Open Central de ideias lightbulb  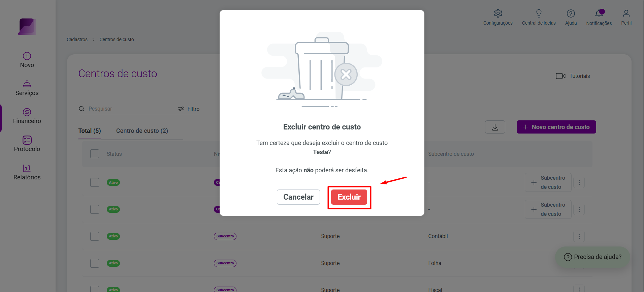[539, 13]
